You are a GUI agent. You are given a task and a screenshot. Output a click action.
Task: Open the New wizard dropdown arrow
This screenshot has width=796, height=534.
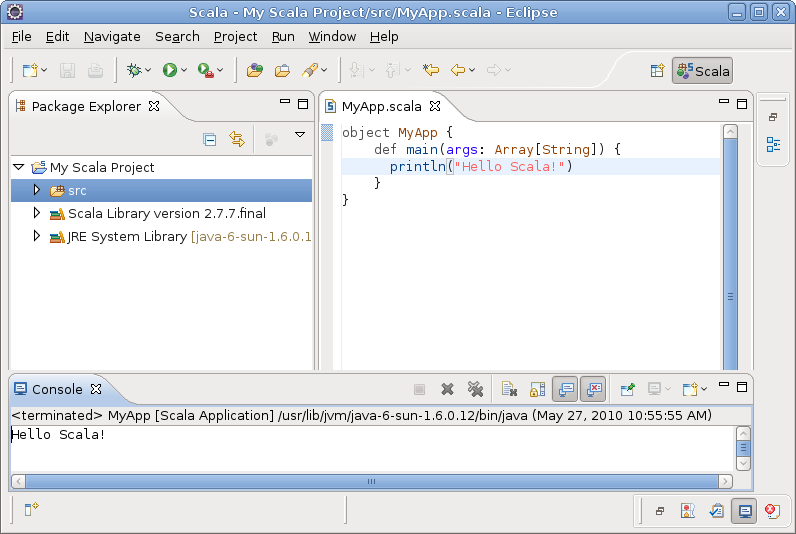[44, 70]
